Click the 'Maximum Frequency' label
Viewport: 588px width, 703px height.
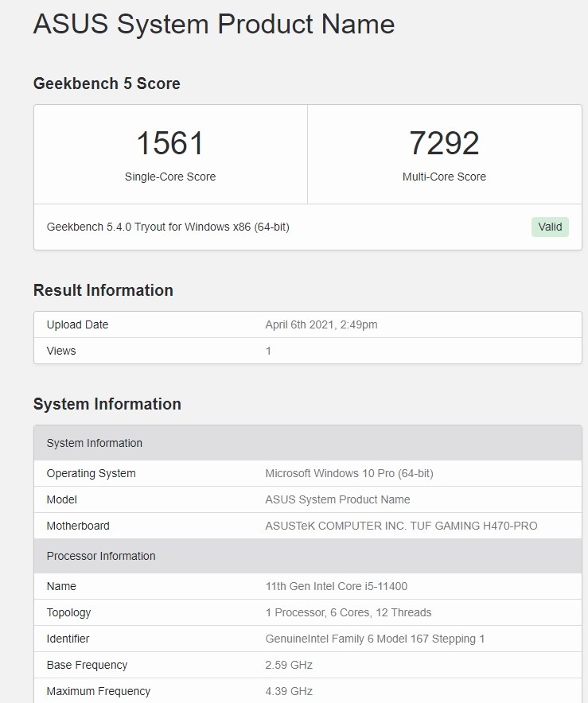(99, 691)
